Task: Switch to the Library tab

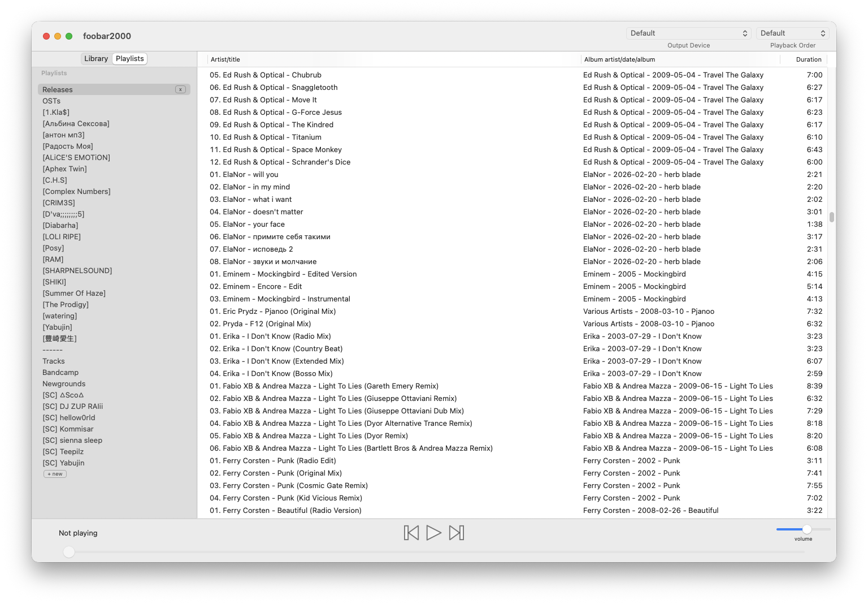Action: (x=96, y=59)
